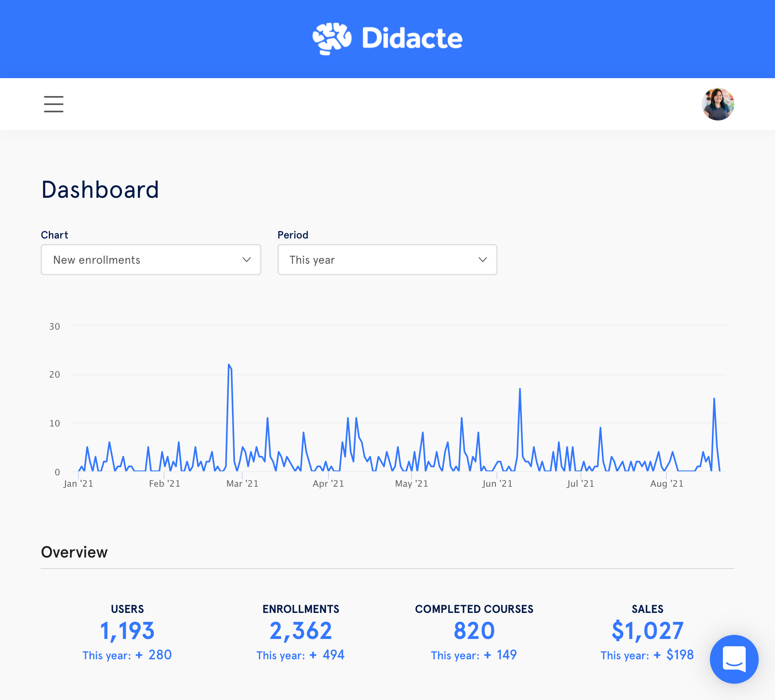Select the SALES total $1,027
This screenshot has width=775, height=700.
coord(648,631)
